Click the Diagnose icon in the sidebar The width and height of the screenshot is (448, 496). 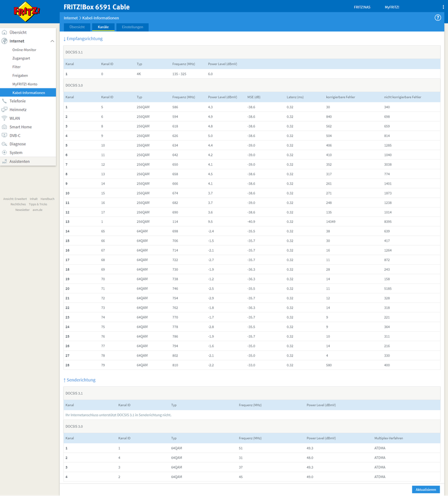[4, 144]
